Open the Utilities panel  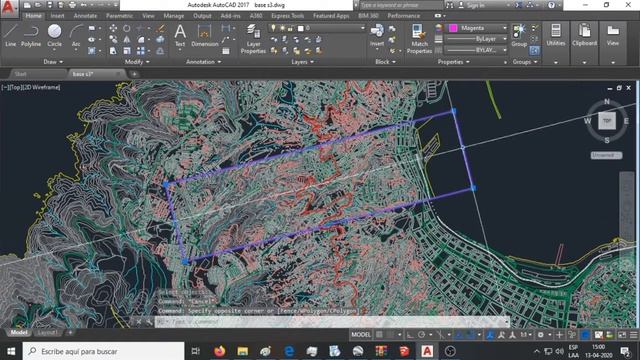556,36
